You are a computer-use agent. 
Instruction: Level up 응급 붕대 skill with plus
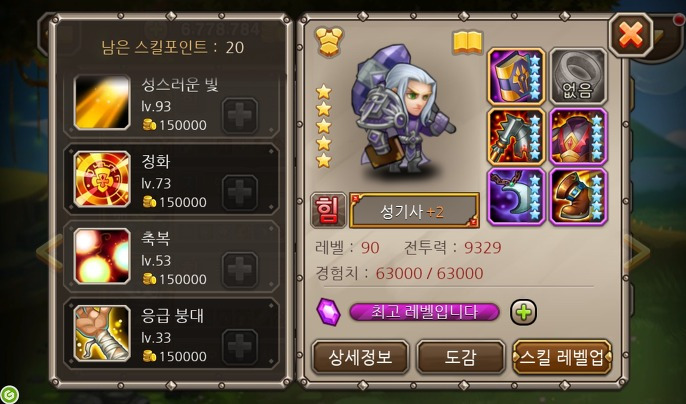pos(240,347)
